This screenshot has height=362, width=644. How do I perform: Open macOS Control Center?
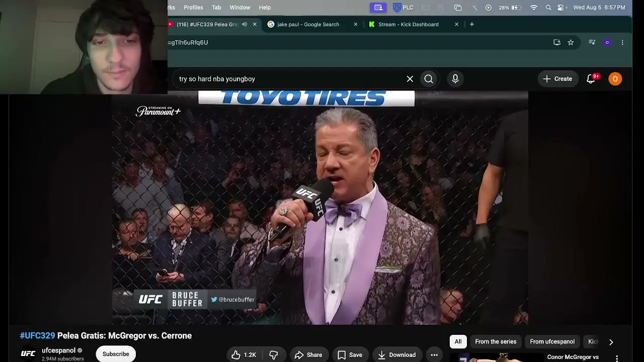coord(560,8)
